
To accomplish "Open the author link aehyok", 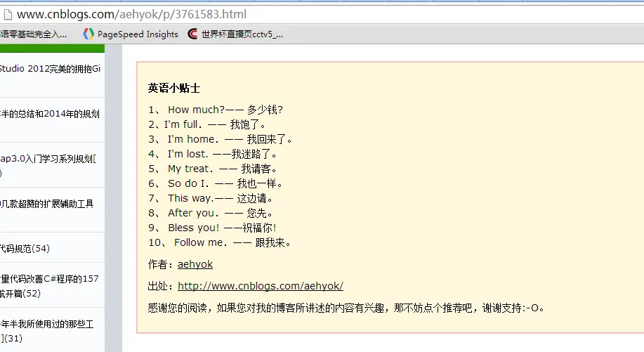I will [195, 264].
